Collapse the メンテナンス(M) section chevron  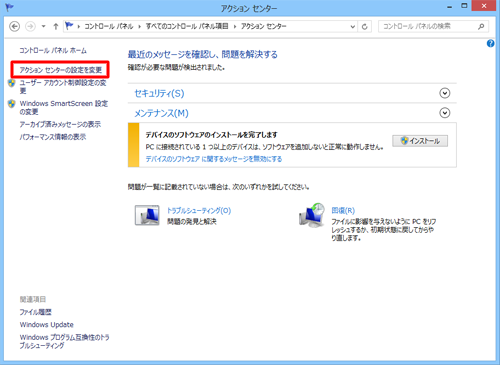point(445,113)
